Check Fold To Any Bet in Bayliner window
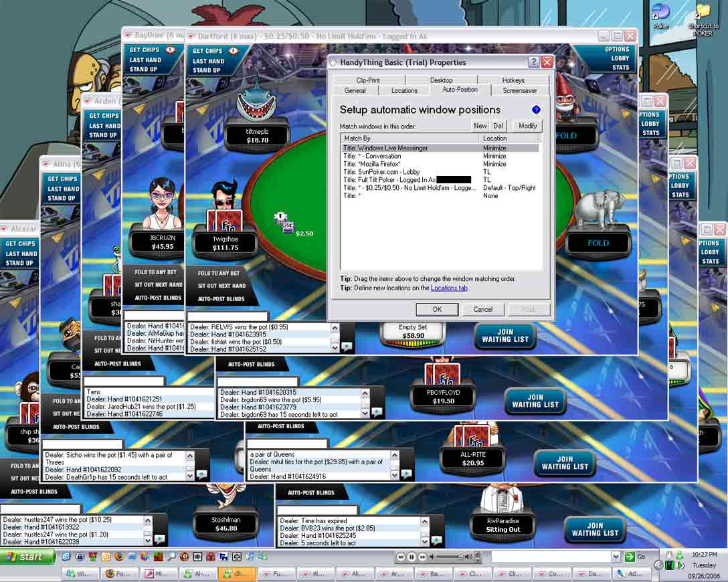Screen dimensions: 728x582 [x=155, y=272]
